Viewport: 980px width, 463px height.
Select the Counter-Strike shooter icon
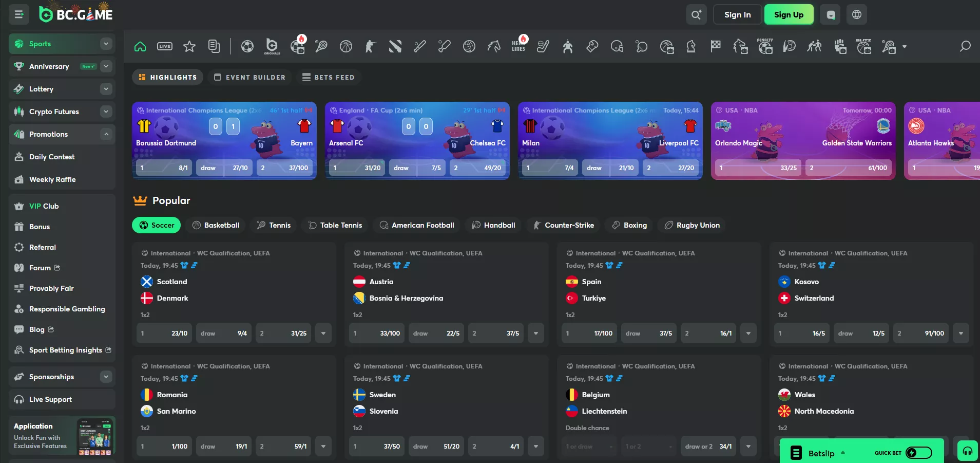pyautogui.click(x=371, y=46)
